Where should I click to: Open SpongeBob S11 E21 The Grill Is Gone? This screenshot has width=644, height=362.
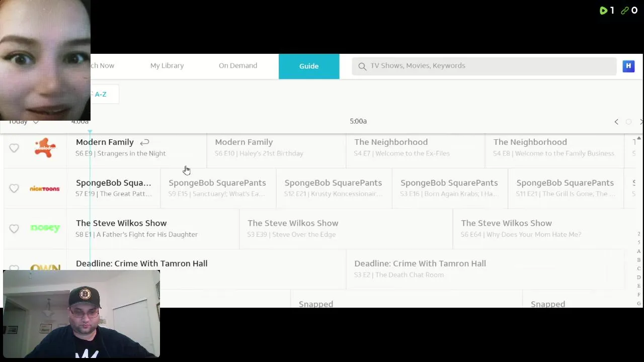566,188
